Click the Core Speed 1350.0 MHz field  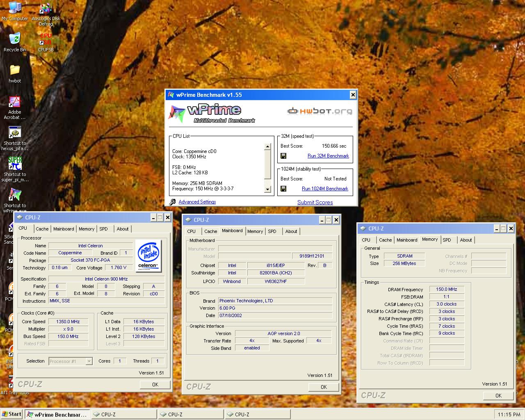68,322
